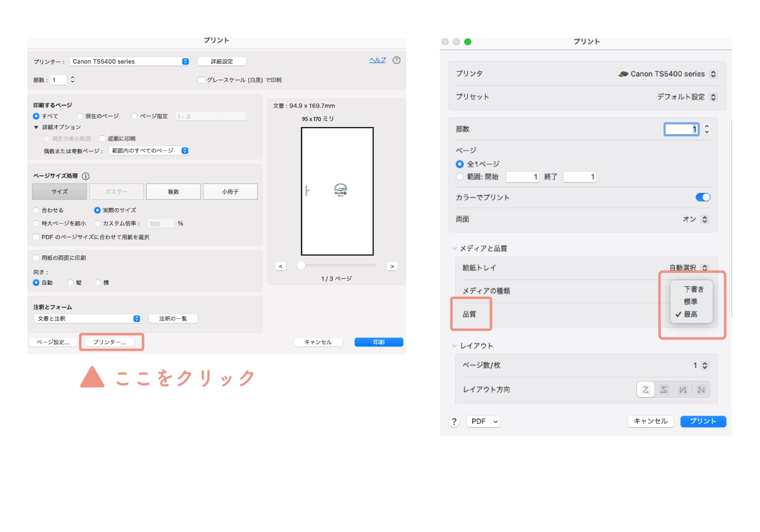Select the reverse-N layout direction icon

click(682, 389)
